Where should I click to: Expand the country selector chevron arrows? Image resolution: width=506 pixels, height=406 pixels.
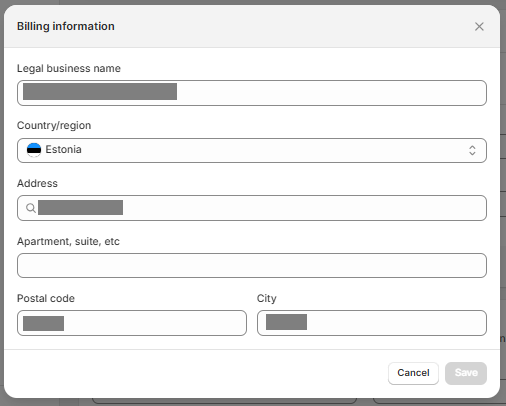click(x=472, y=150)
